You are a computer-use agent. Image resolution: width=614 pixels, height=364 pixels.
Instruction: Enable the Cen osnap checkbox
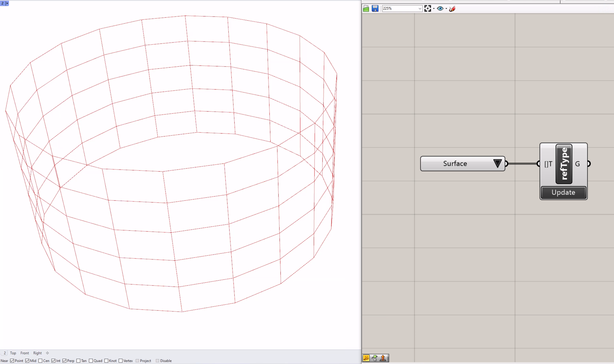[x=40, y=361]
